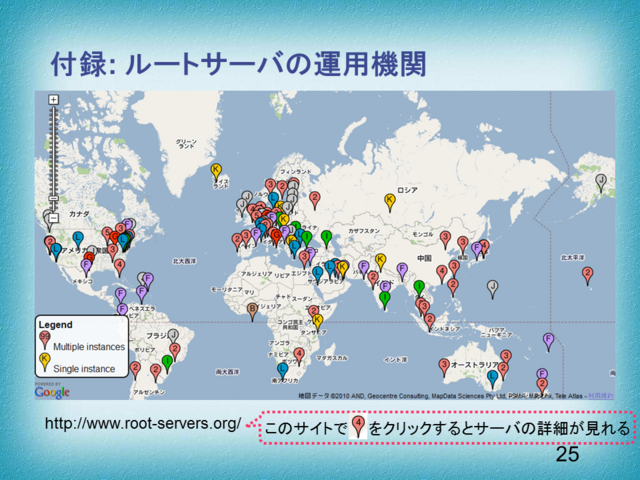Click the red 2 marker in the North Pacific
This screenshot has height=480, width=640.
[587, 273]
